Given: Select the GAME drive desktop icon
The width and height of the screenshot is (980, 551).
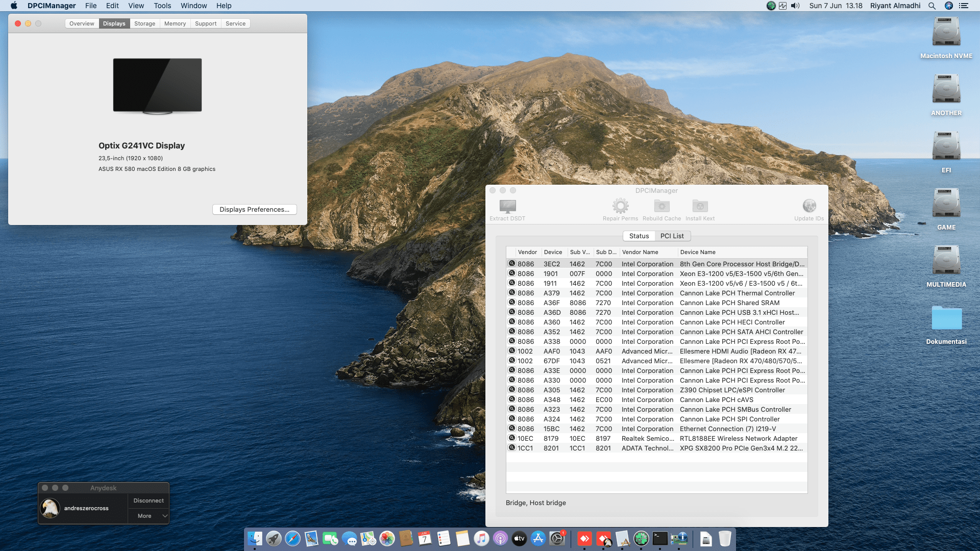Looking at the screenshot, I should click(946, 203).
